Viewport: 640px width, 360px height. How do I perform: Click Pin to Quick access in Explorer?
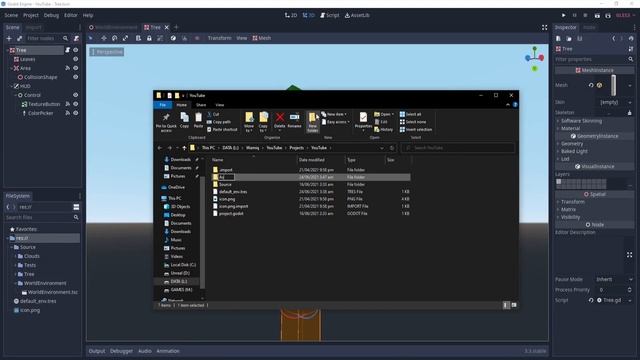pos(166,122)
